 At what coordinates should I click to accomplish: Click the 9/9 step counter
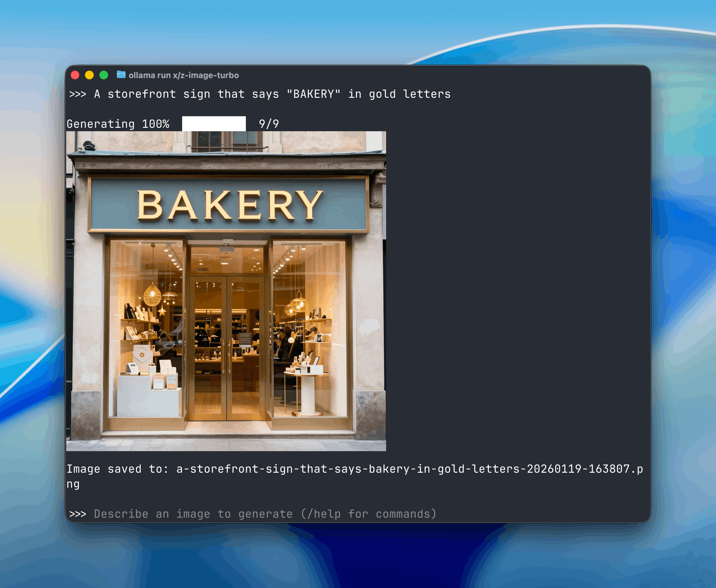(269, 124)
